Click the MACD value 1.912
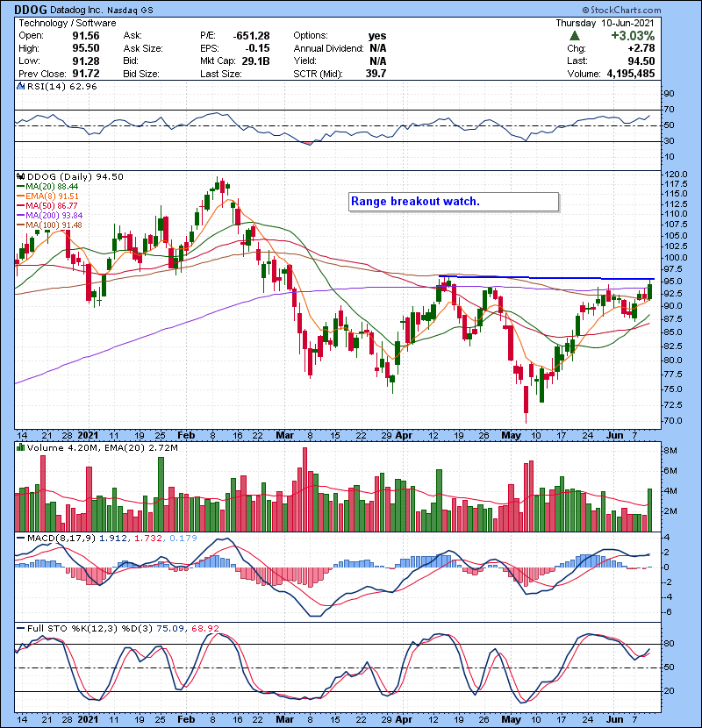Viewport: 702px width, 728px height. [113, 539]
